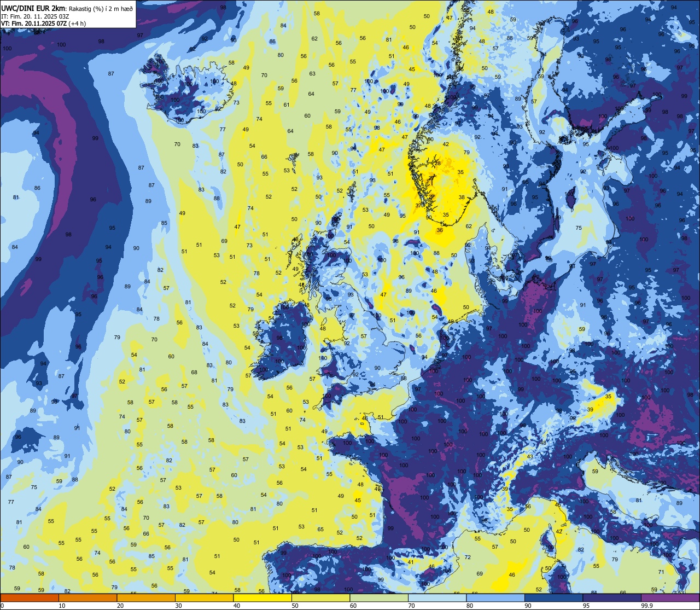This screenshot has width=700, height=610.
Task: Click the initial time line 'IT: Fim. 20. 11. 2025 03Z'
Action: (x=34, y=16)
